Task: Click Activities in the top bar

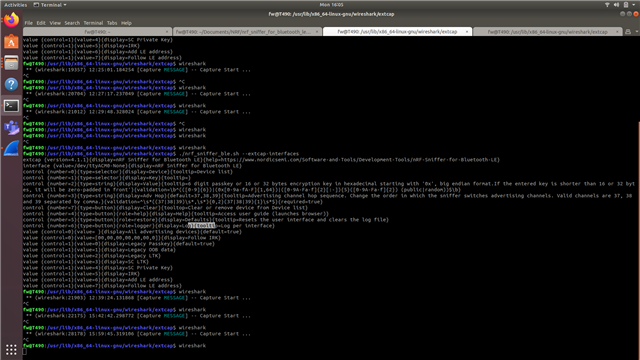Action: click(x=16, y=4)
